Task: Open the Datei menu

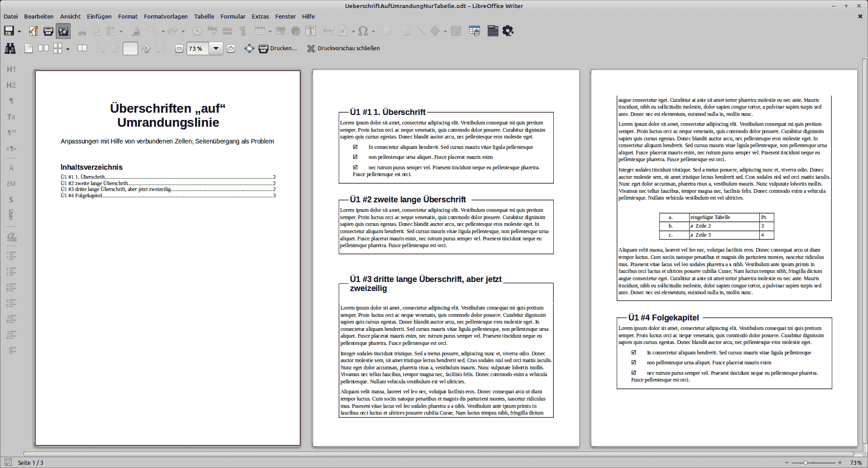Action: [11, 16]
